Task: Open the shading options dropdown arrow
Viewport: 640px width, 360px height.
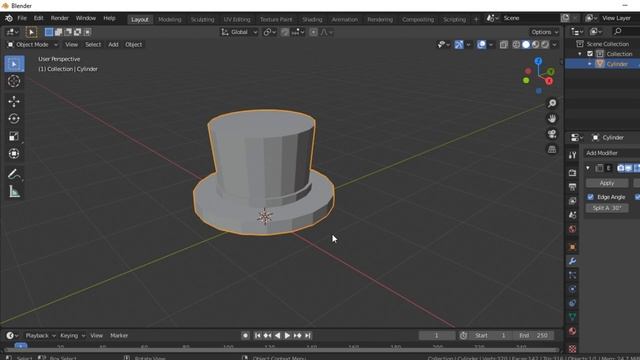Action: (554, 44)
